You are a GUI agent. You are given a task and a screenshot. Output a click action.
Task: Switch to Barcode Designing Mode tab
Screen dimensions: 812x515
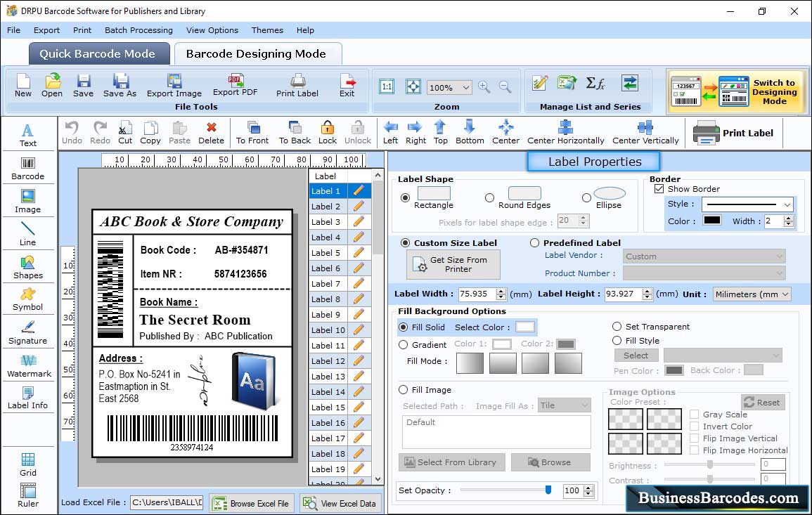tap(257, 54)
